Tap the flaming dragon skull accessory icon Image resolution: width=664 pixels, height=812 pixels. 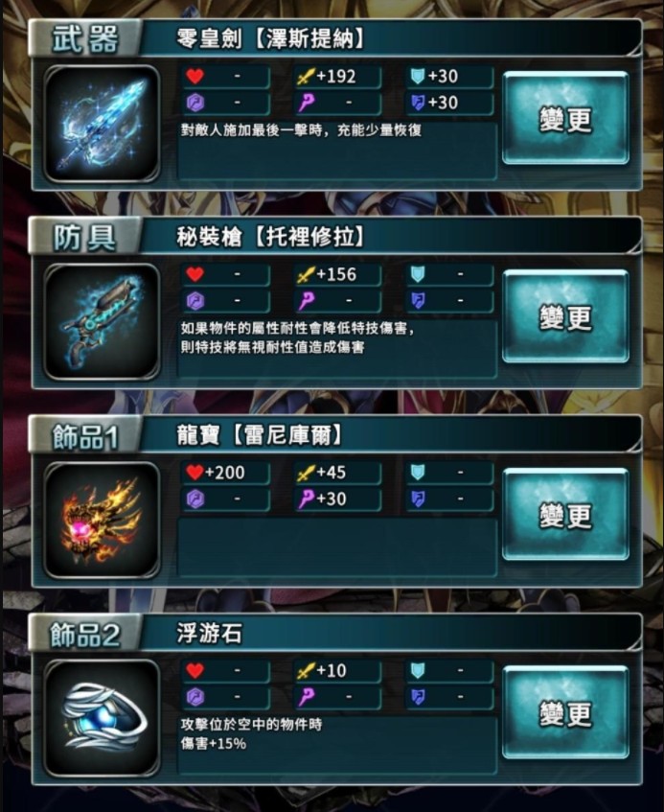pyautogui.click(x=102, y=520)
